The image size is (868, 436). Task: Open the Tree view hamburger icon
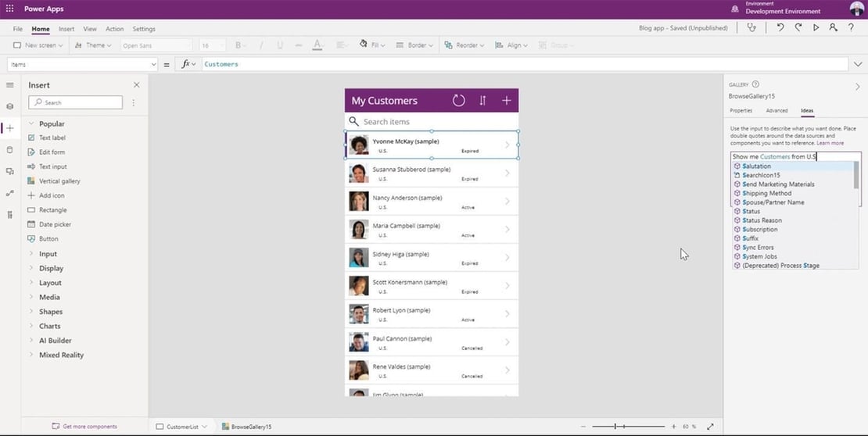point(9,84)
